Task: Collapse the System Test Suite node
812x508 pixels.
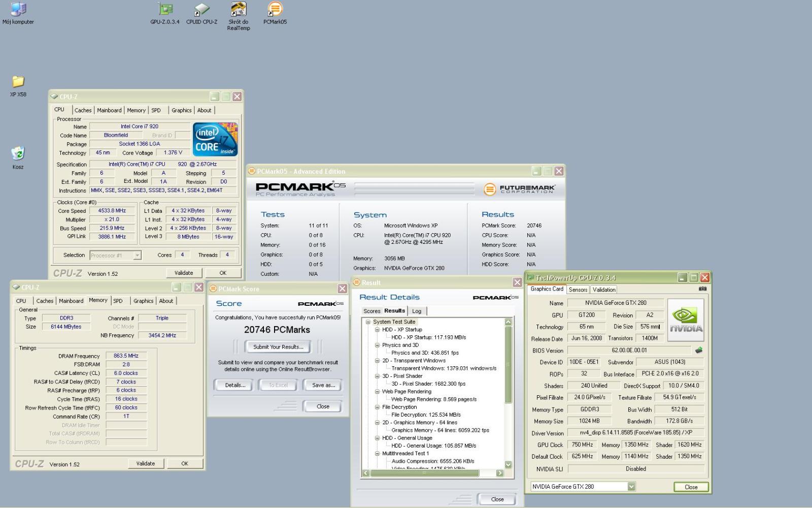Action: click(368, 322)
